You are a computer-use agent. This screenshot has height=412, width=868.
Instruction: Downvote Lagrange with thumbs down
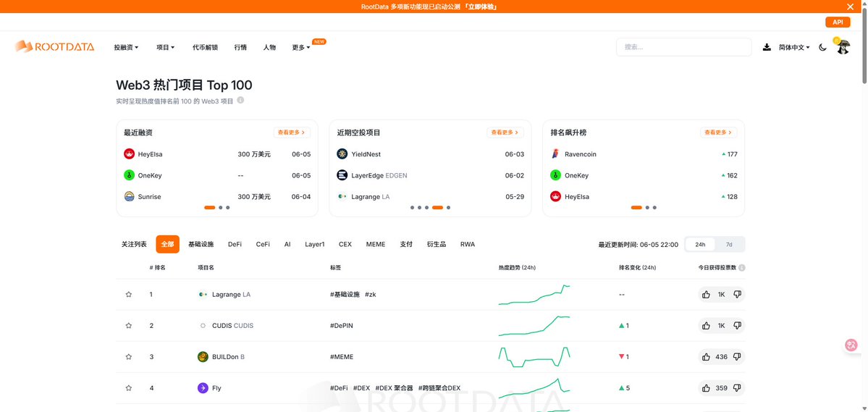738,295
